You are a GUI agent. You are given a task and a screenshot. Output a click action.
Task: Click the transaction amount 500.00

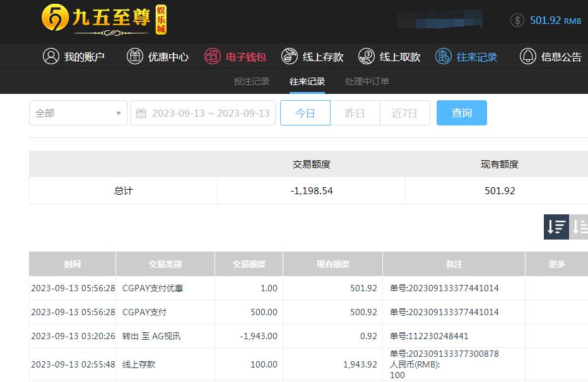click(x=264, y=312)
